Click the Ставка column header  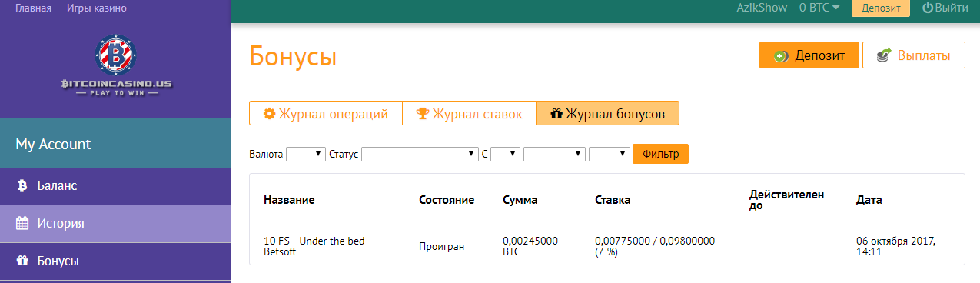613,200
